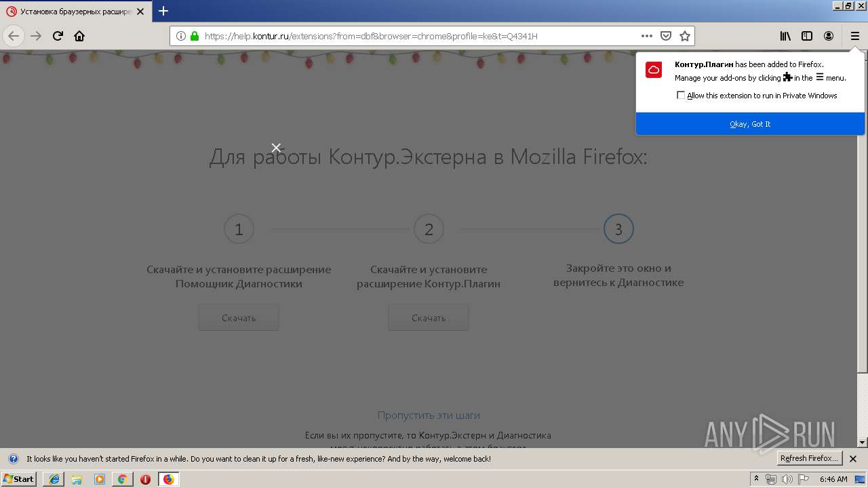Open the Library bookmarks and history

tap(785, 36)
